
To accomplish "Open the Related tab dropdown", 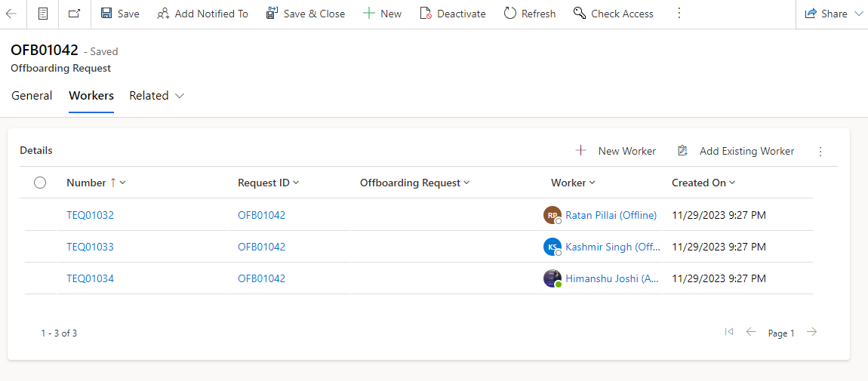I will (156, 96).
